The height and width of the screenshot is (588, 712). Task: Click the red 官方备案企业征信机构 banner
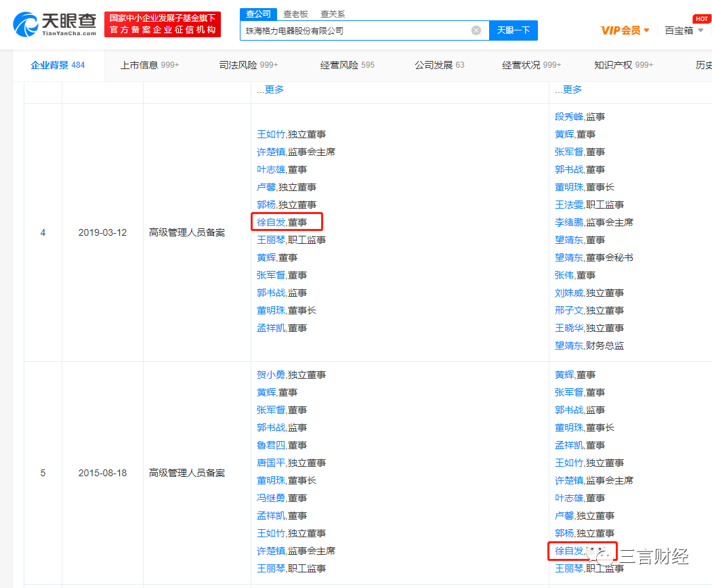(163, 24)
